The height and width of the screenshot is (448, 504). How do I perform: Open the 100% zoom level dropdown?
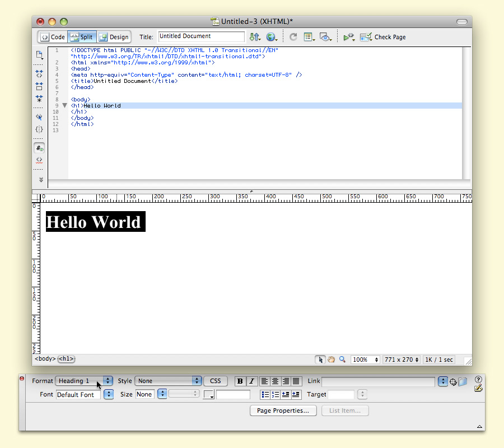point(366,360)
